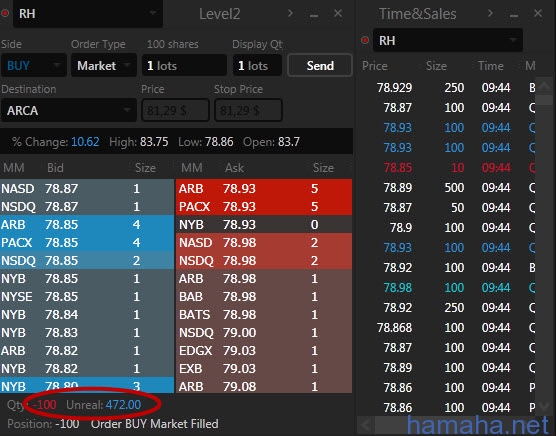Click the Display Qt lots field
The width and height of the screenshot is (556, 436).
click(x=257, y=66)
